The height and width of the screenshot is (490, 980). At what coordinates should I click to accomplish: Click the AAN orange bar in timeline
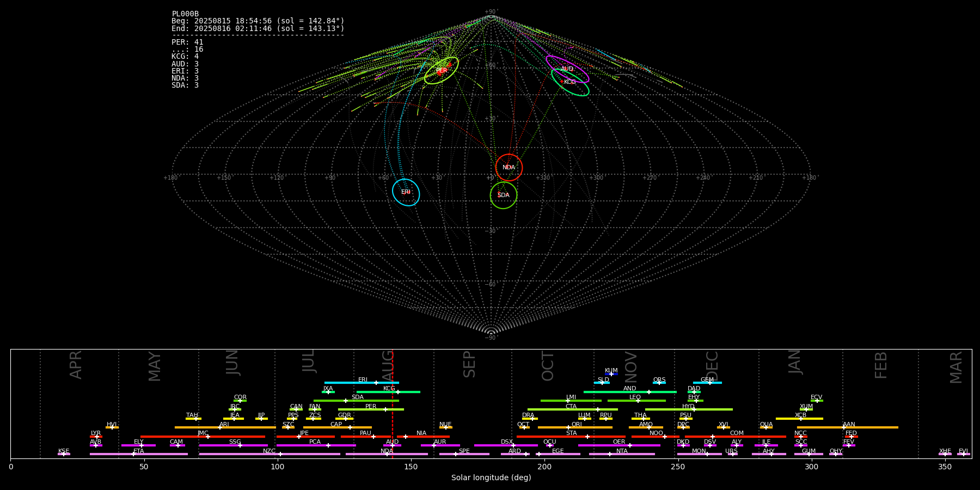[848, 427]
